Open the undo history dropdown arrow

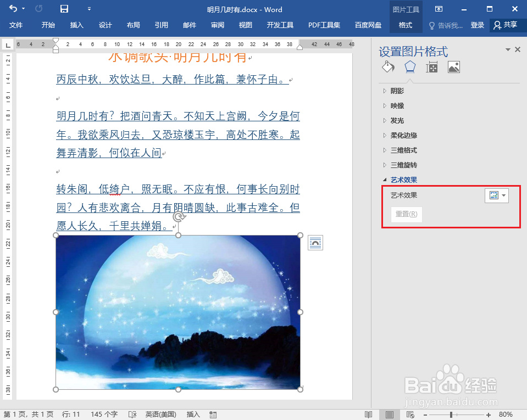click(x=23, y=9)
